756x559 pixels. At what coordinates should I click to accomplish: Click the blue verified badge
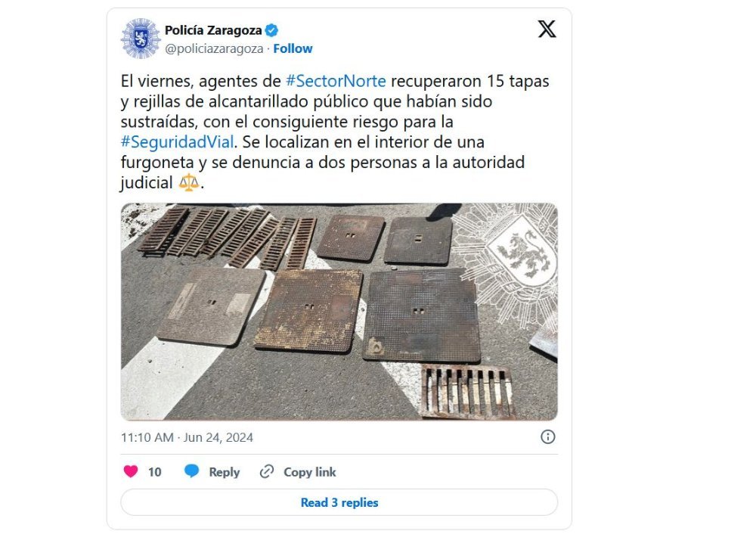point(271,30)
